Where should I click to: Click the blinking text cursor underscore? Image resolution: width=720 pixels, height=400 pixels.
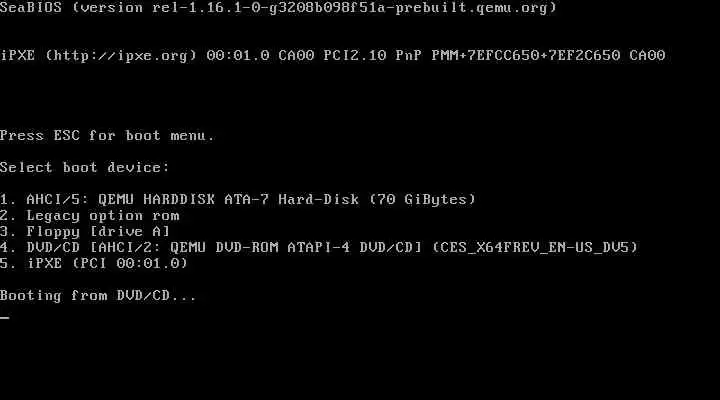(x=5, y=316)
